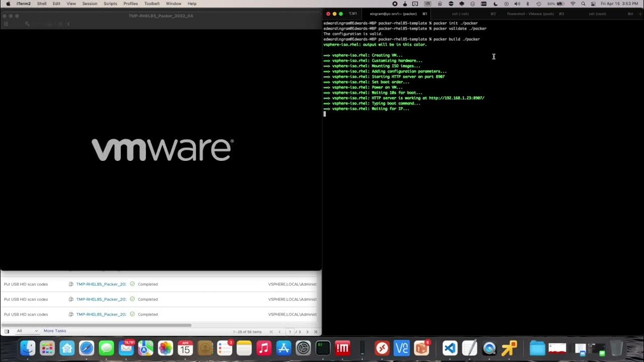The width and height of the screenshot is (644, 362).
Task: Open the Toolbelt menu
Action: click(x=152, y=4)
